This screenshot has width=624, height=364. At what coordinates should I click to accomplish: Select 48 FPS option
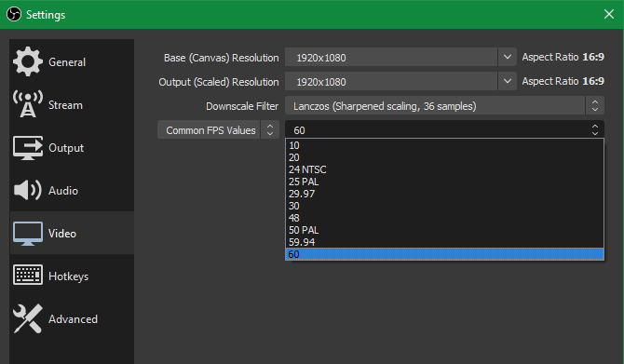pyautogui.click(x=444, y=218)
